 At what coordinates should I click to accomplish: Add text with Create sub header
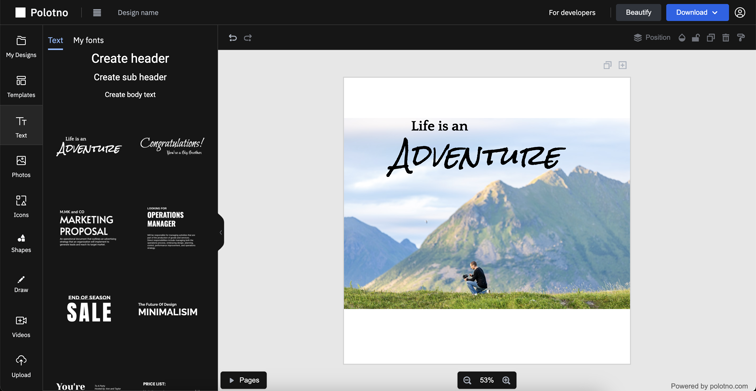(x=130, y=77)
